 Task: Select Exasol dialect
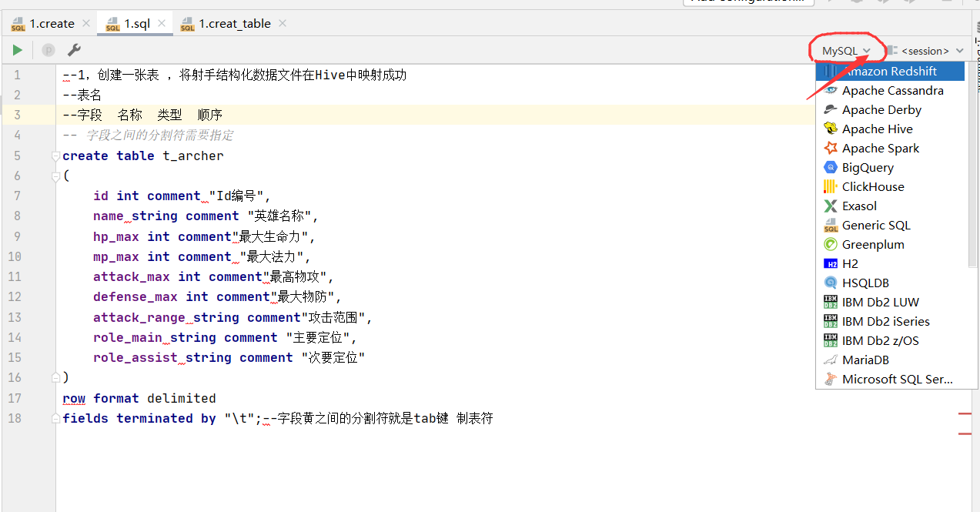[x=890, y=206]
